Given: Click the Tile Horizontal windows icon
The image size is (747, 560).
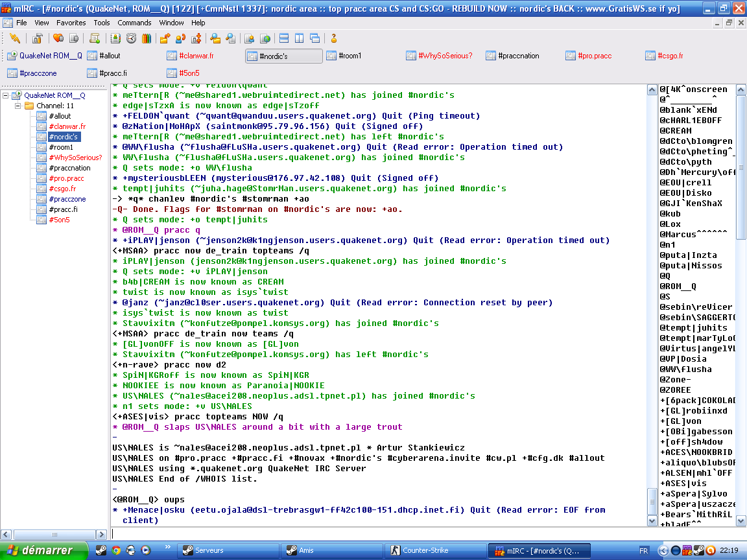Looking at the screenshot, I should pyautogui.click(x=283, y=38).
